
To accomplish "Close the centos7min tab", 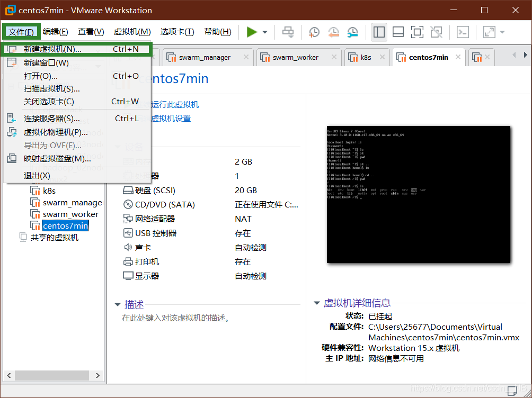I will (458, 57).
